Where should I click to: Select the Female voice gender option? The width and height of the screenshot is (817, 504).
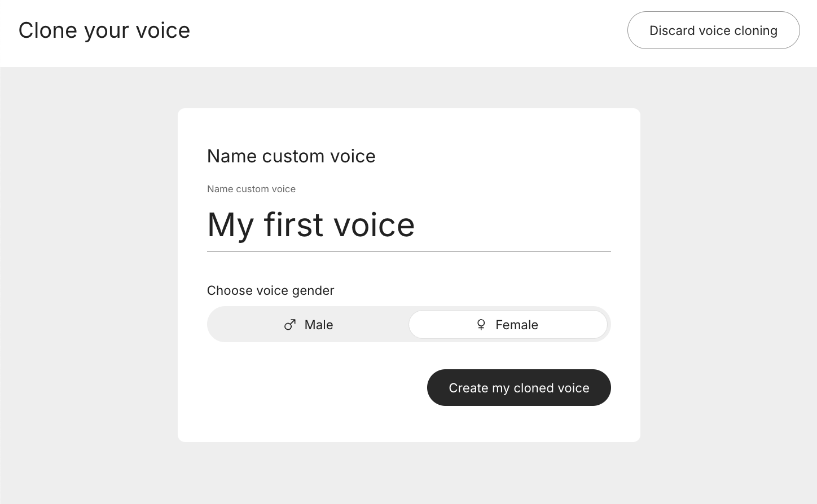click(x=508, y=325)
